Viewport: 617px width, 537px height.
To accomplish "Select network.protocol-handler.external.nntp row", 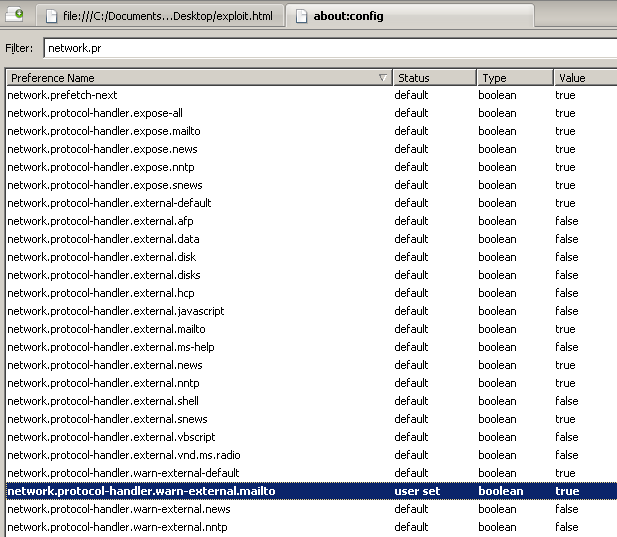I will pos(311,383).
